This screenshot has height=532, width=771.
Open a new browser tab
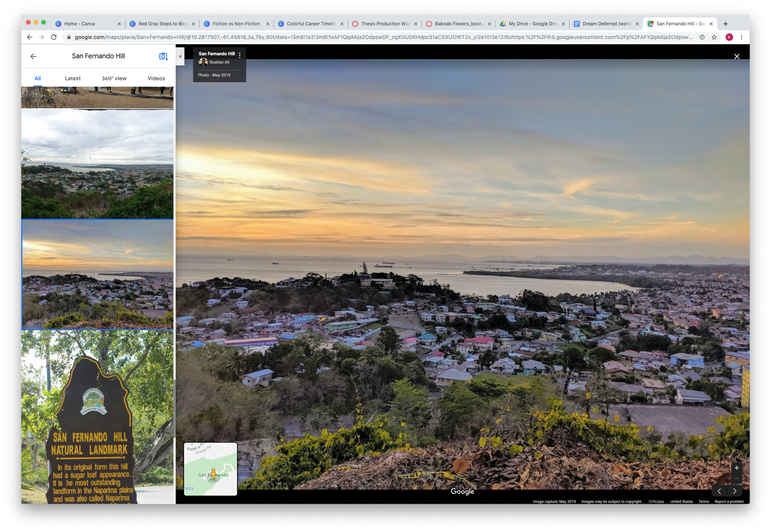725,24
